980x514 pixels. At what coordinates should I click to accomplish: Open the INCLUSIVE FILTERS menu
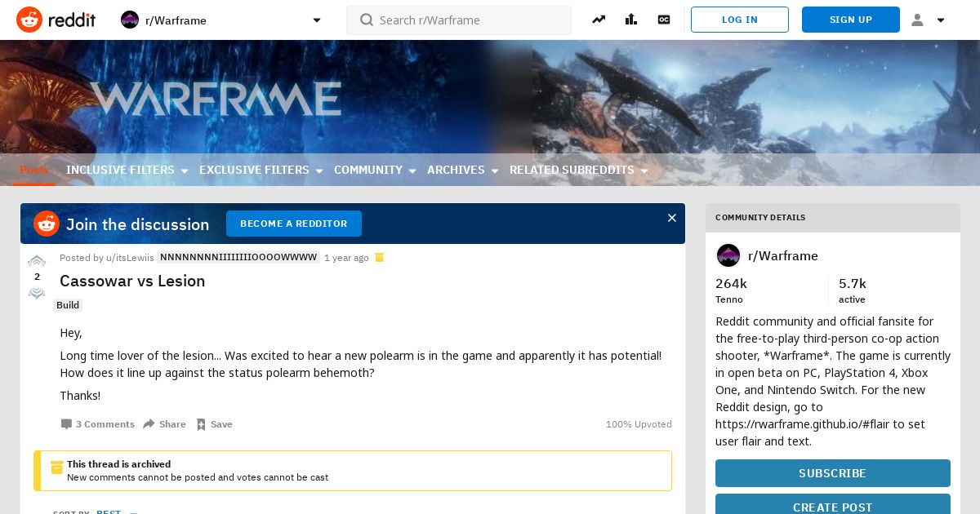[120, 170]
